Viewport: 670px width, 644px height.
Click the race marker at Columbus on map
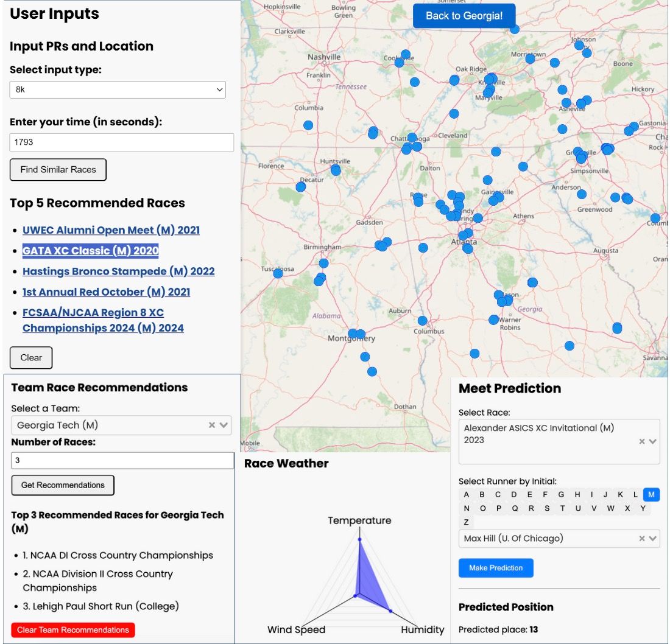(x=423, y=321)
